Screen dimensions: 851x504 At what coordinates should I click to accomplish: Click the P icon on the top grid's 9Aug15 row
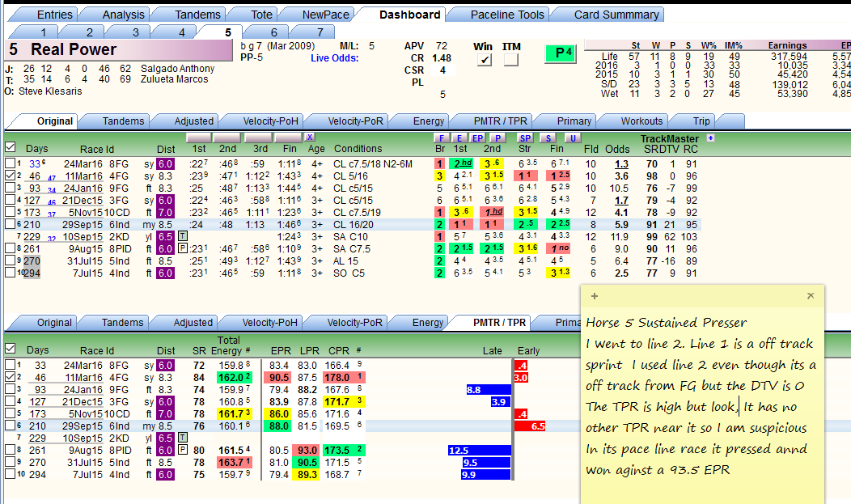(x=183, y=248)
